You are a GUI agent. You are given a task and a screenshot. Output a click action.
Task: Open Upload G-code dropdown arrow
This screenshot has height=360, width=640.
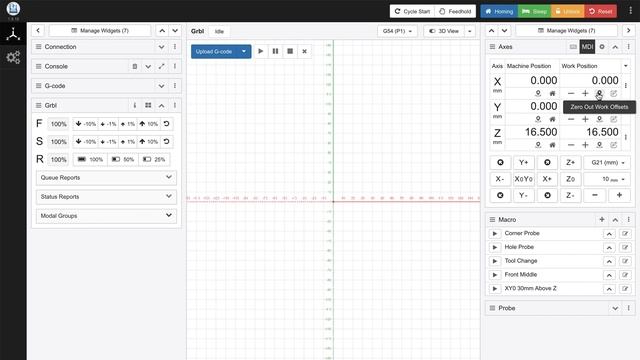244,51
